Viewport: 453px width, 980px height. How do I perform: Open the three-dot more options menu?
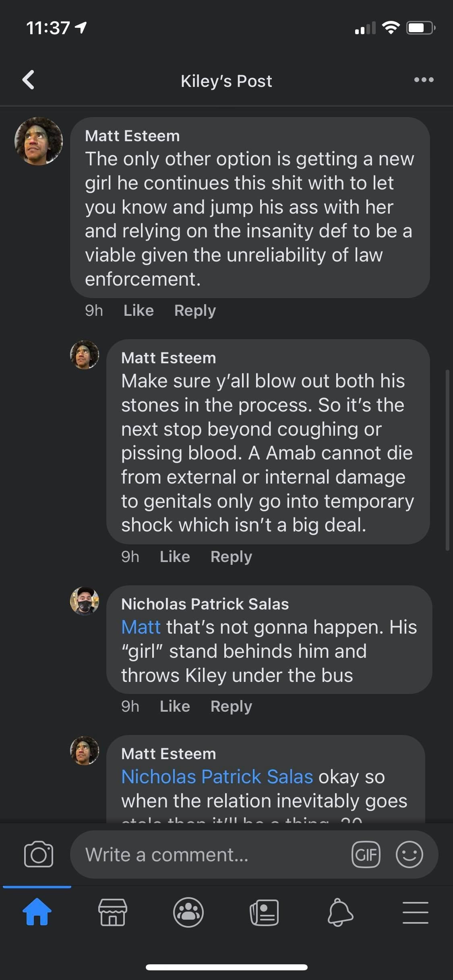pyautogui.click(x=424, y=80)
